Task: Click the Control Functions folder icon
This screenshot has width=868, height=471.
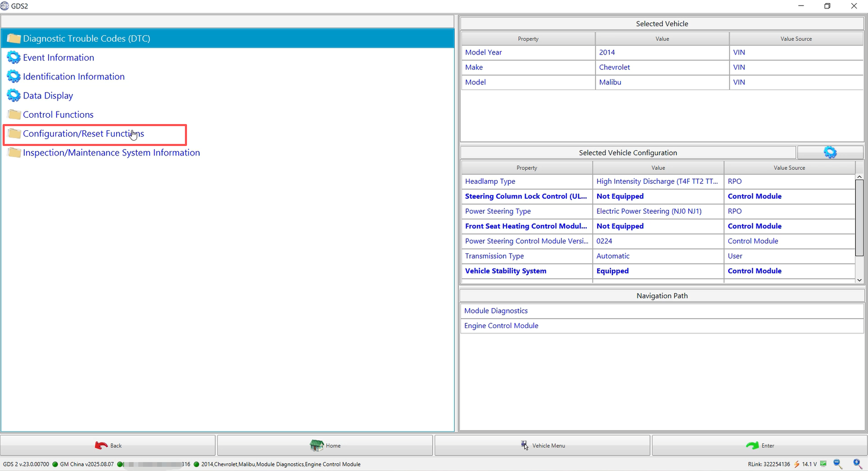Action: [x=14, y=115]
